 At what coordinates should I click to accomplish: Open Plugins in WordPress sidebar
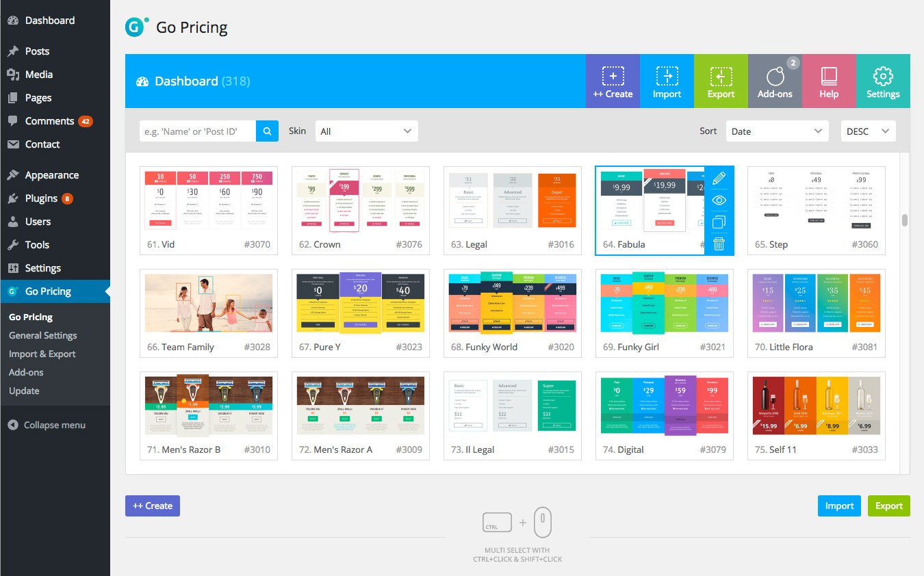41,198
